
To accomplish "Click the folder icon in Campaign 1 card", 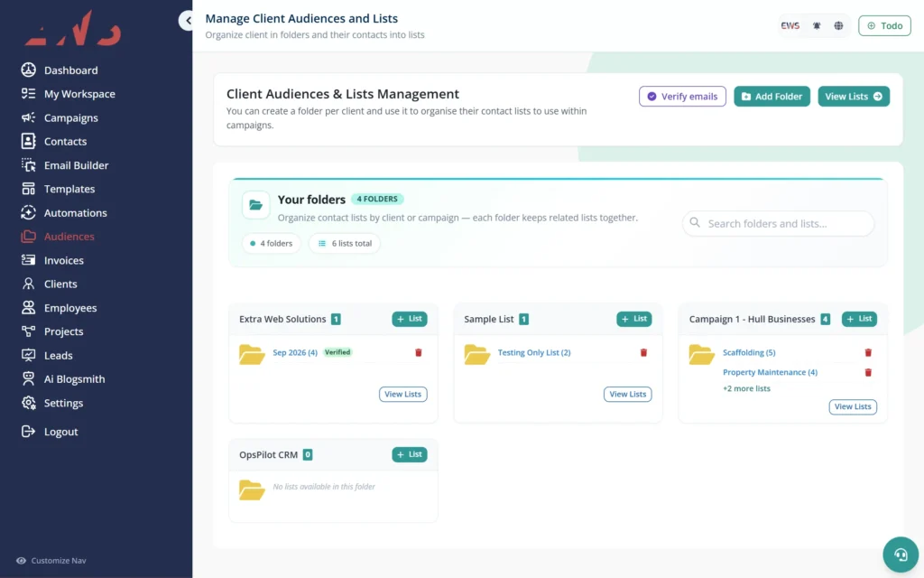I will coord(701,354).
